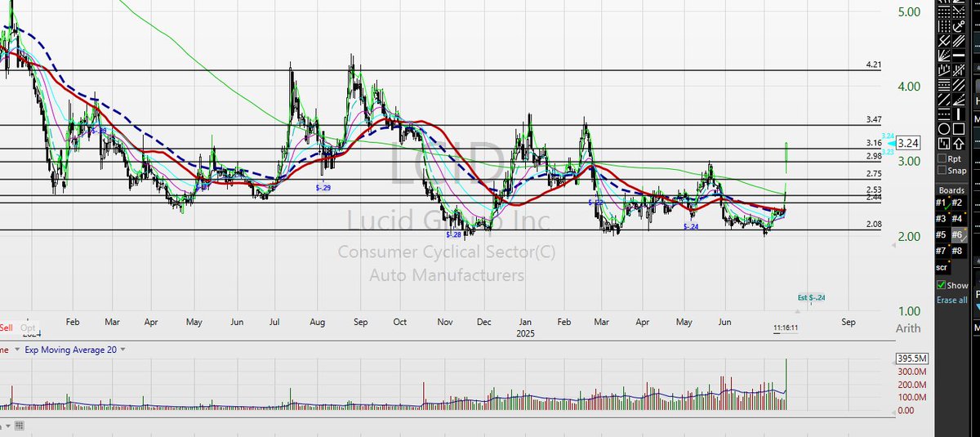Select the dotted horizontal grid tool

(944, 11)
